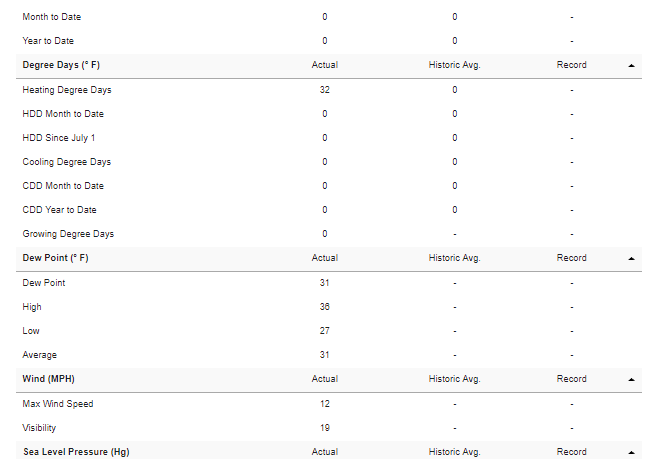Select the Growing Degree Days row label

(x=68, y=234)
